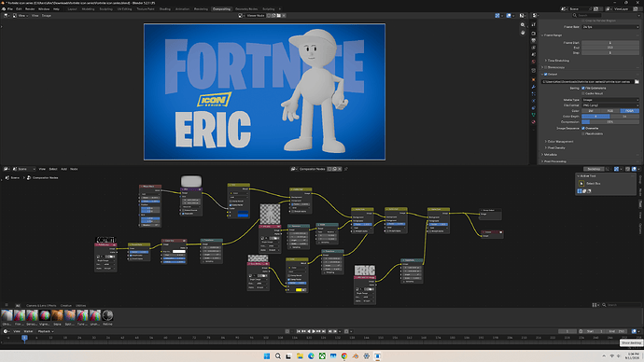Click the Frame Start value field
Viewport: 644px width, 362px height.
point(610,43)
